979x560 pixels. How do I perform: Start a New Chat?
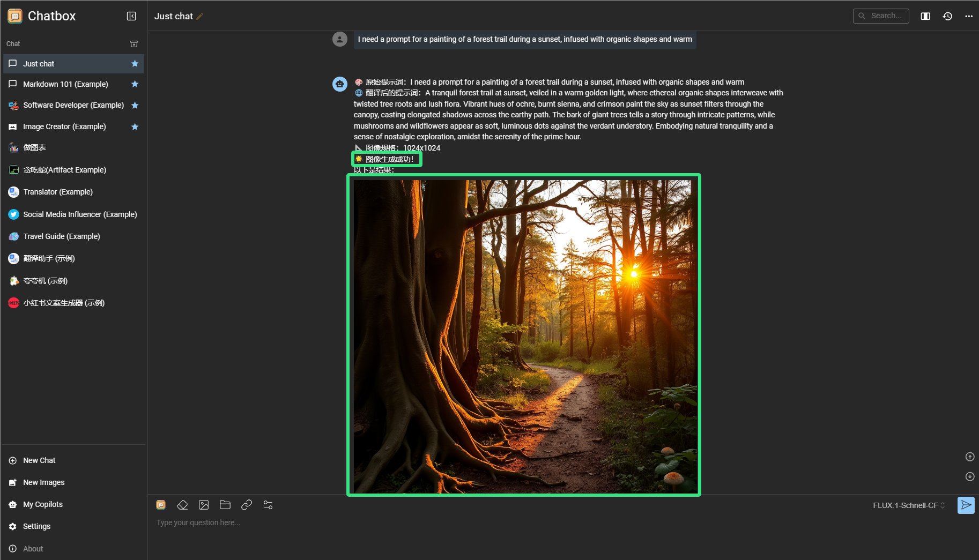tap(73, 460)
